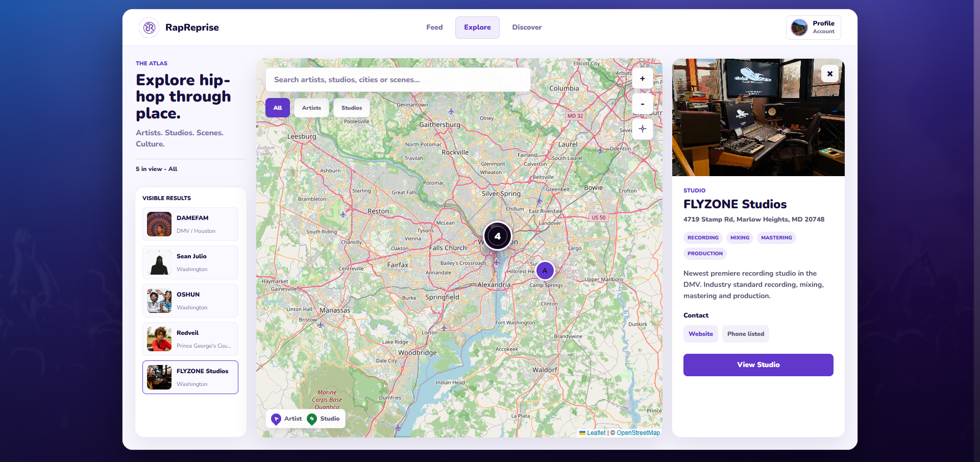Click the green Studio pin in legend
980x462 pixels.
[x=312, y=419]
